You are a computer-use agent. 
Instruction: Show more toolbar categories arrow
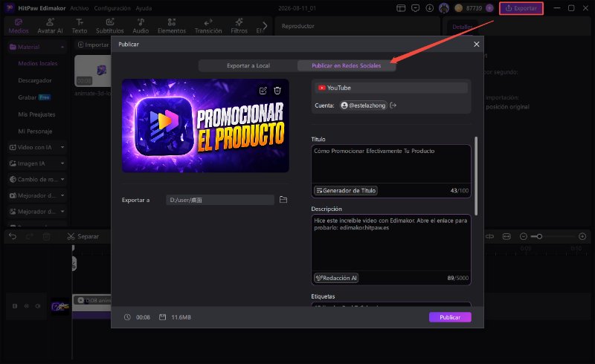click(265, 26)
